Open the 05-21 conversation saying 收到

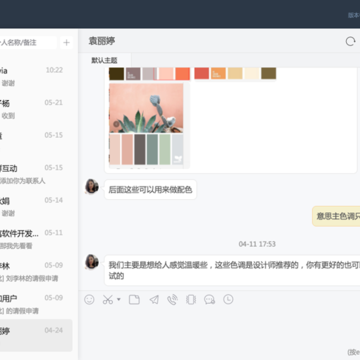click(36, 109)
